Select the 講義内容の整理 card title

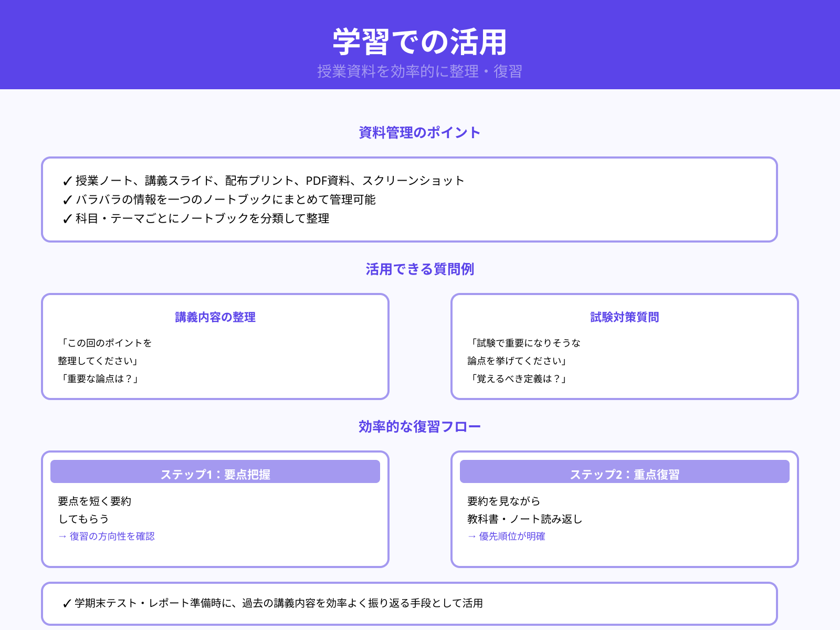215,317
